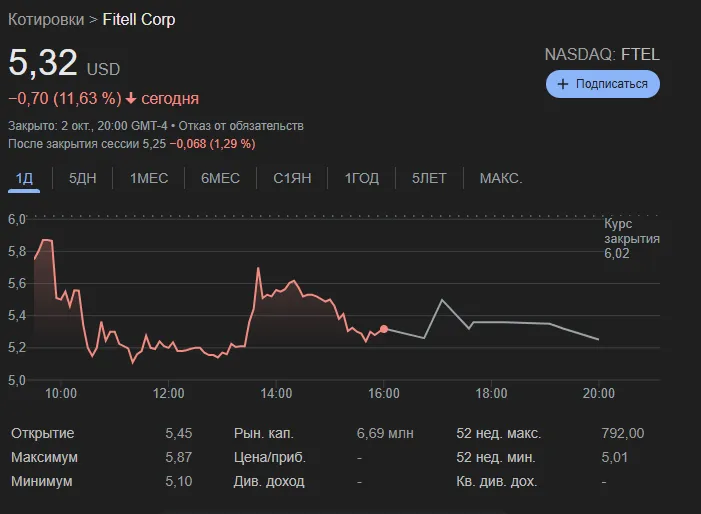
Task: Click the 52 нед. макс. label
Action: tap(498, 433)
